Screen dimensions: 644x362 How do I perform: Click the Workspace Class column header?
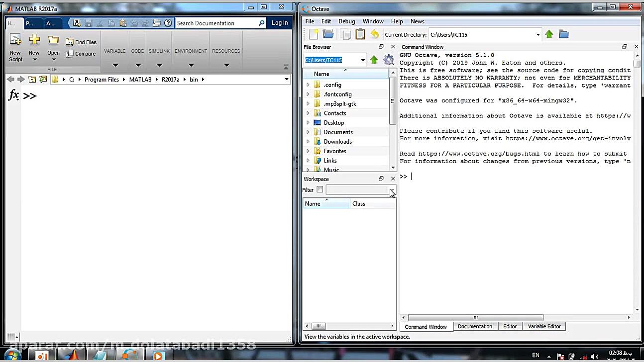[373, 204]
